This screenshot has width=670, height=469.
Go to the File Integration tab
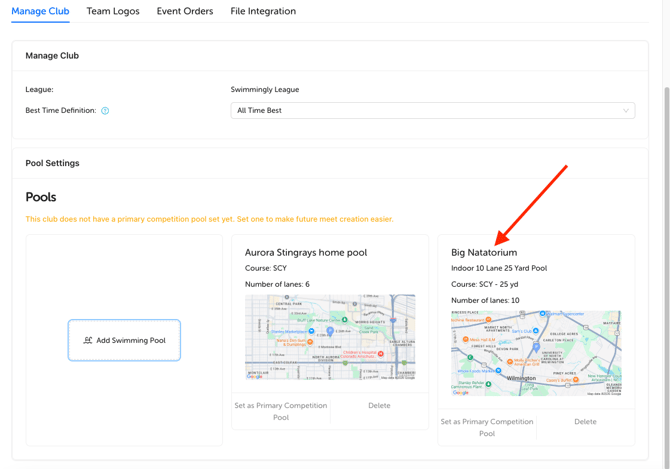click(263, 11)
